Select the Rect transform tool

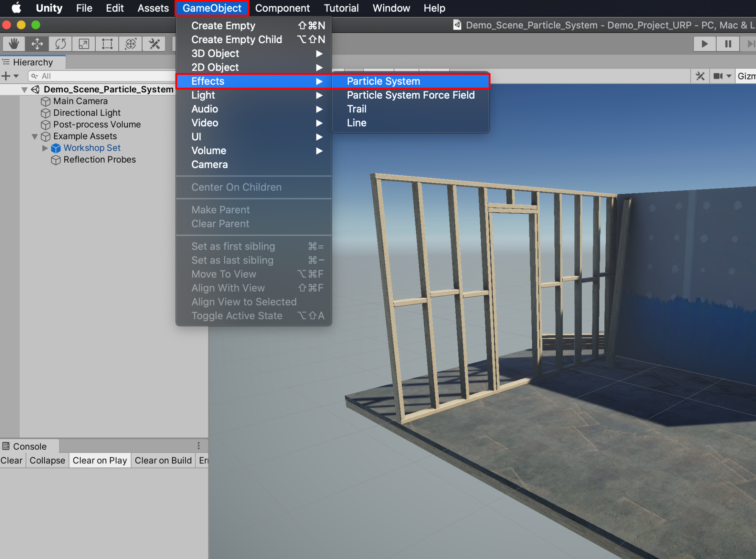[x=107, y=44]
